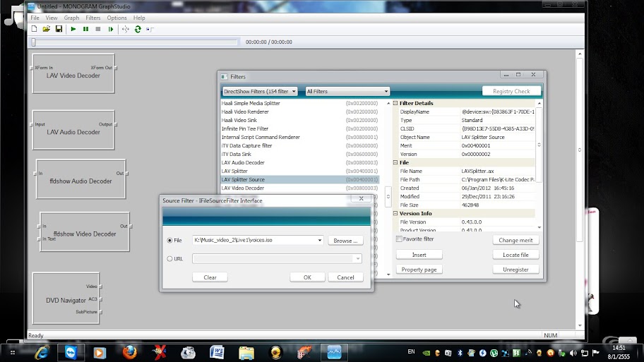
Task: Click the Open file toolbar icon
Action: coord(47,29)
